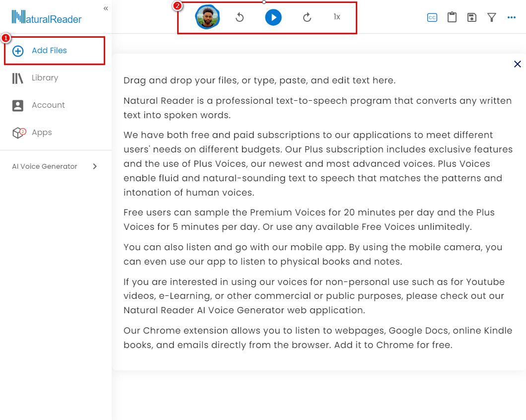Open the Library books icon
The width and height of the screenshot is (526, 420).
tap(18, 78)
